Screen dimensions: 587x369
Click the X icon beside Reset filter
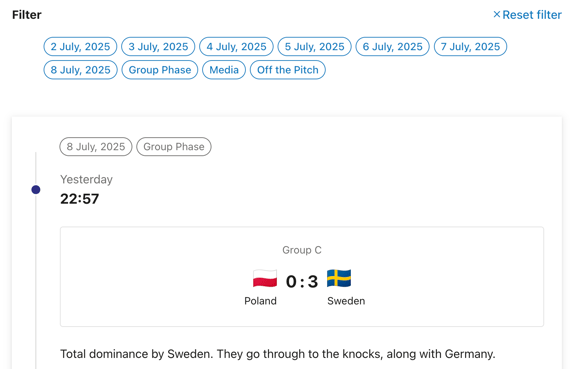[497, 14]
